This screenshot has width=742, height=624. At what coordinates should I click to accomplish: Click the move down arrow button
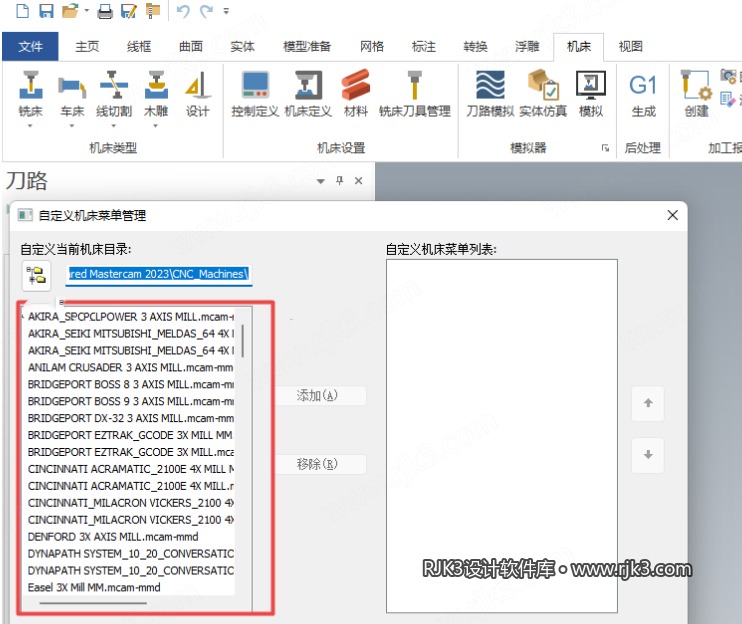point(648,455)
